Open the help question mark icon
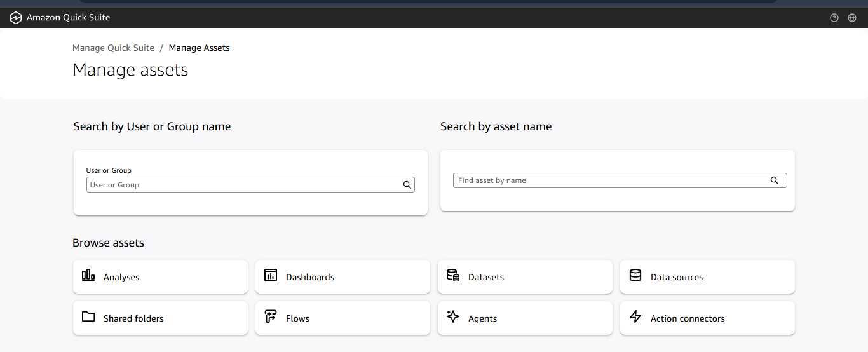 tap(834, 18)
